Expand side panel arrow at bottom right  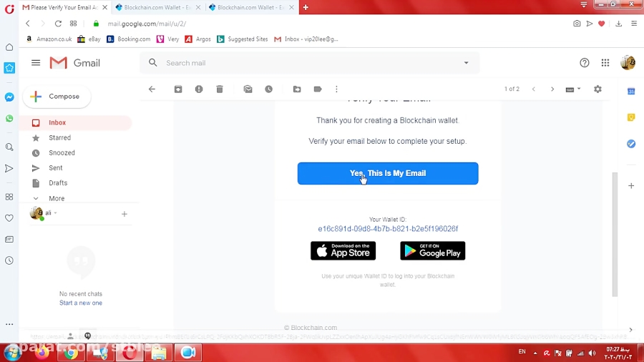tap(631, 330)
